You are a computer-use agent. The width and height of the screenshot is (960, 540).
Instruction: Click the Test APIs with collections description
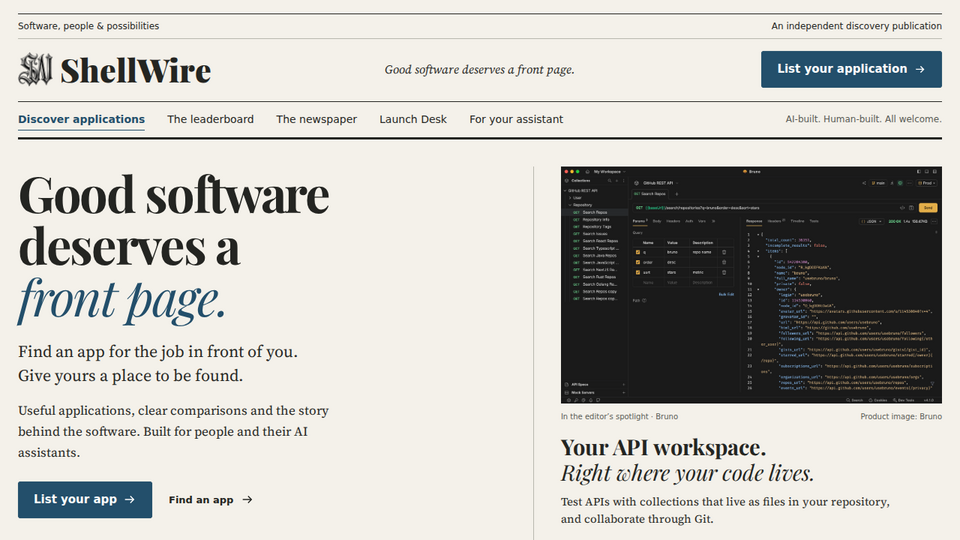pyautogui.click(x=725, y=510)
